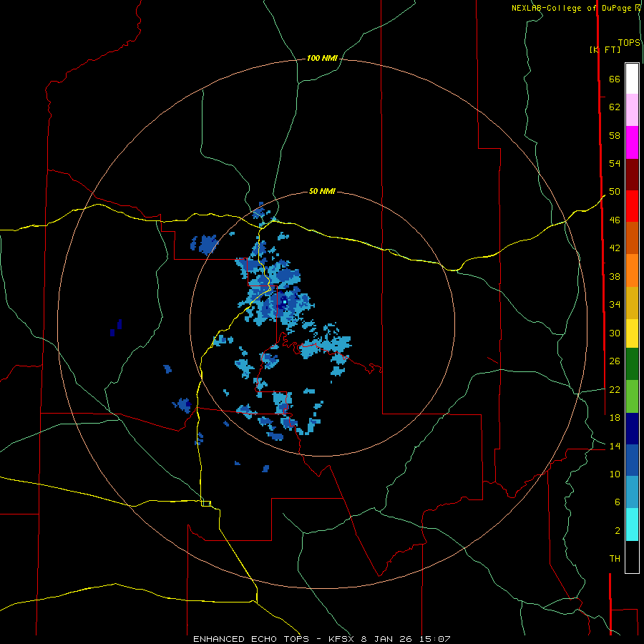Click the '100 NMI' range ring label
Image resolution: width=644 pixels, height=644 pixels.
tap(322, 59)
